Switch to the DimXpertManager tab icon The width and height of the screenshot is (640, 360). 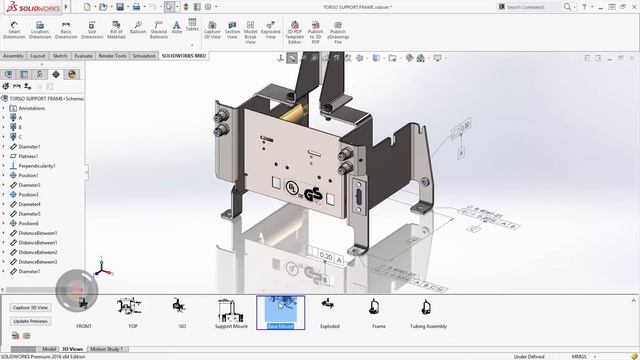(x=56, y=74)
